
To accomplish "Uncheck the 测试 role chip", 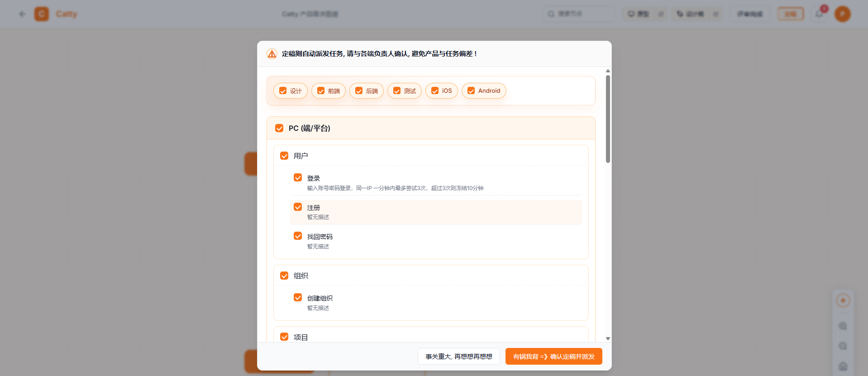I will click(x=404, y=91).
